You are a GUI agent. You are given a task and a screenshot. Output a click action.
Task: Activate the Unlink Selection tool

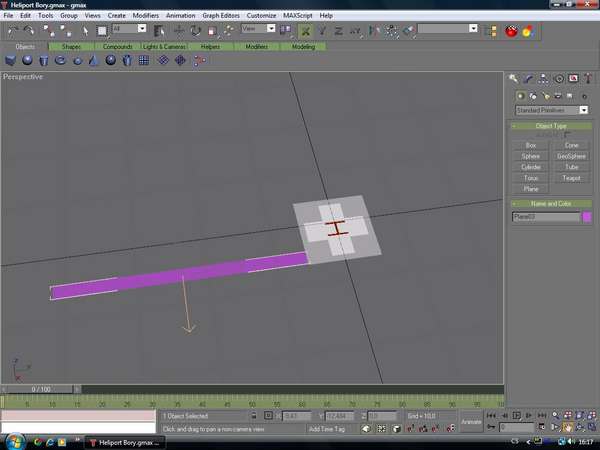tap(66, 31)
